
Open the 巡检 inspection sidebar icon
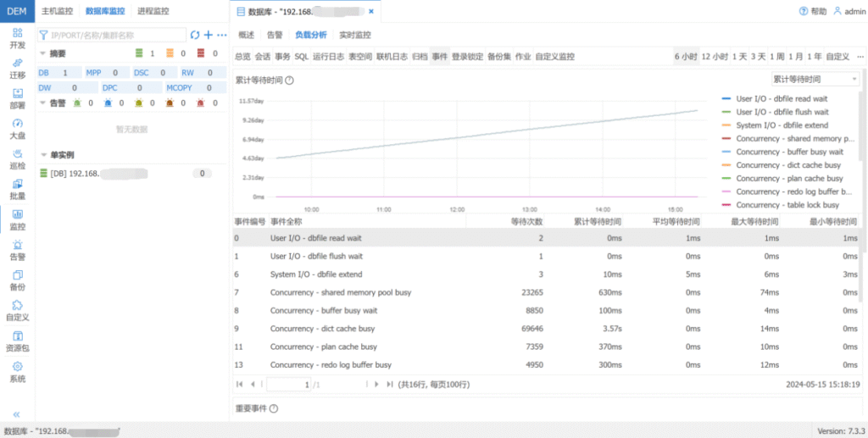(x=17, y=158)
